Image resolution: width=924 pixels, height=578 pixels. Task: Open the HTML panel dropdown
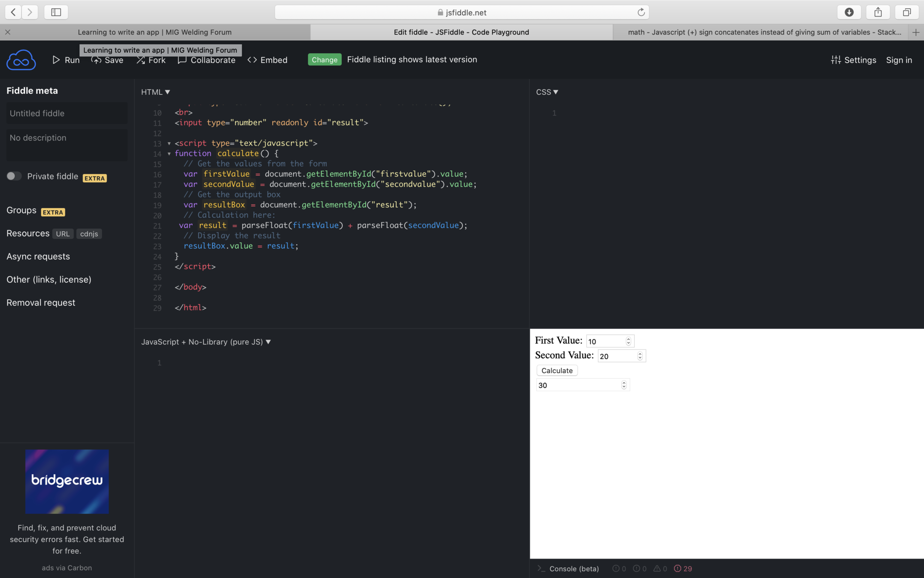point(156,92)
